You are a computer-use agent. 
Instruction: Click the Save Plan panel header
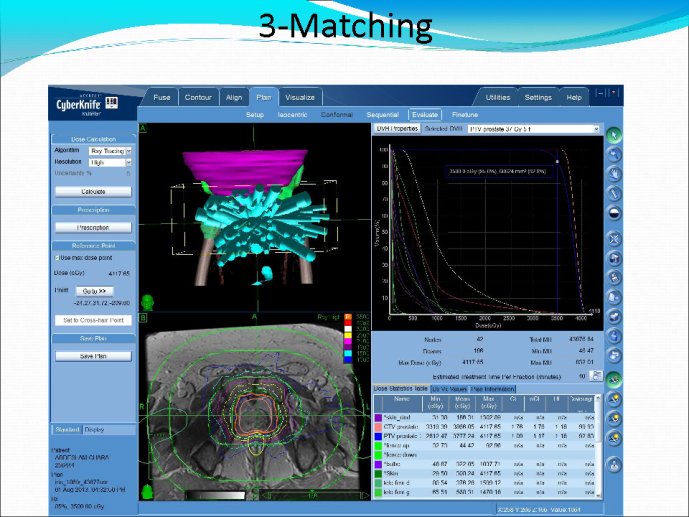pyautogui.click(x=93, y=339)
